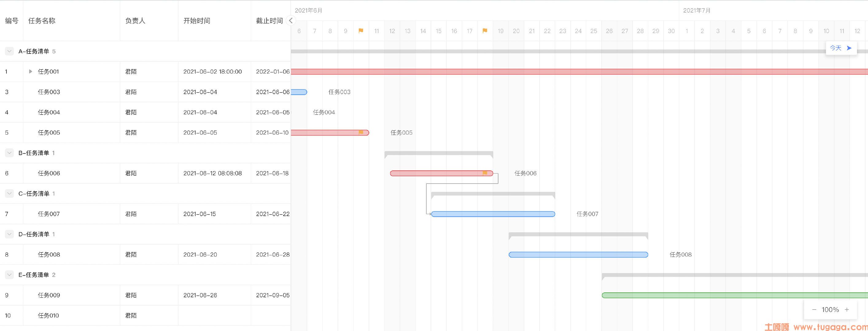Select red 任务005 Gantt bar
This screenshot has height=331, width=868.
click(x=330, y=132)
